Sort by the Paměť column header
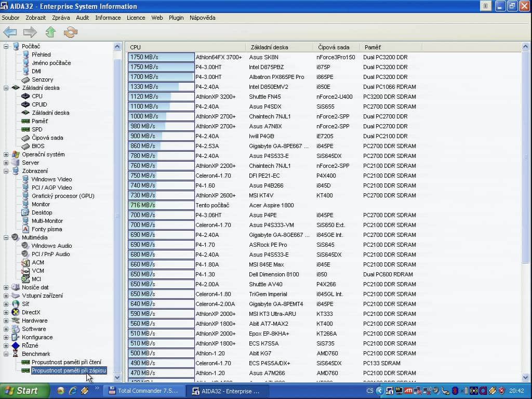 [x=391, y=47]
